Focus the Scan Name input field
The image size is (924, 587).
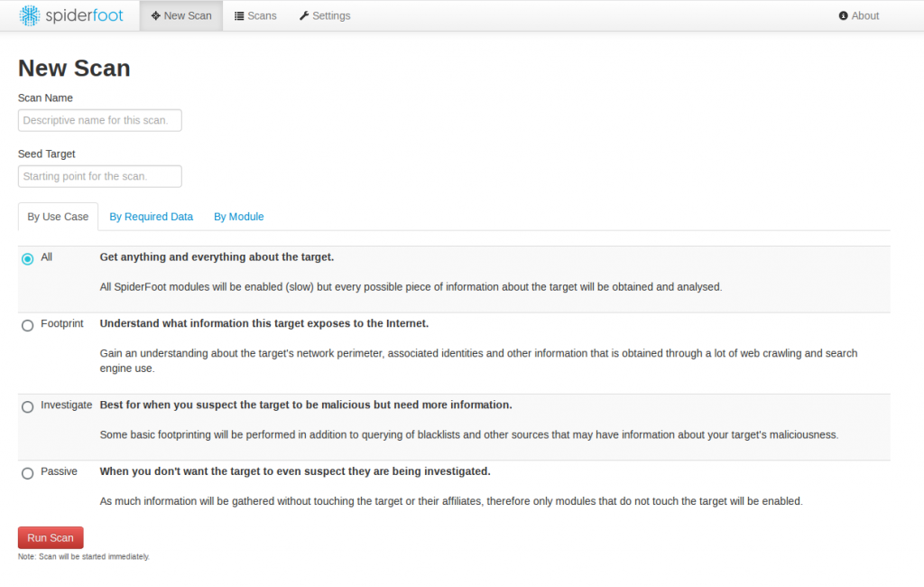99,120
